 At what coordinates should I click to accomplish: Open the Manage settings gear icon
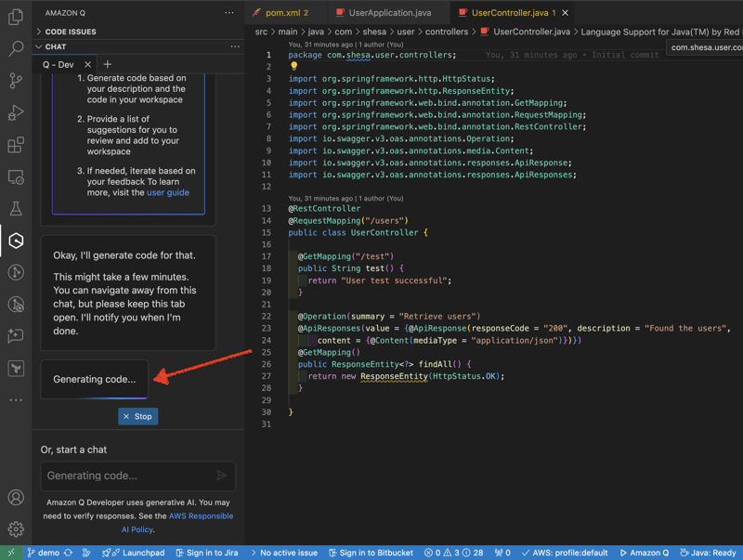tap(16, 529)
